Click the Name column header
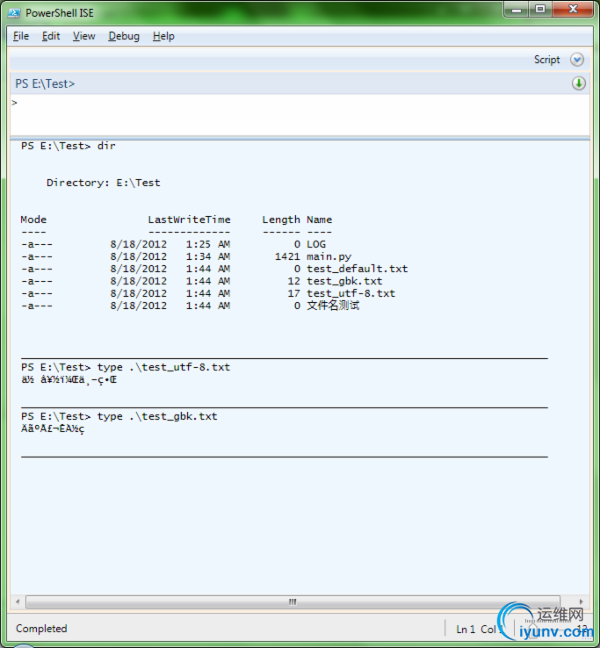Screen dimensions: 600x648 319,219
